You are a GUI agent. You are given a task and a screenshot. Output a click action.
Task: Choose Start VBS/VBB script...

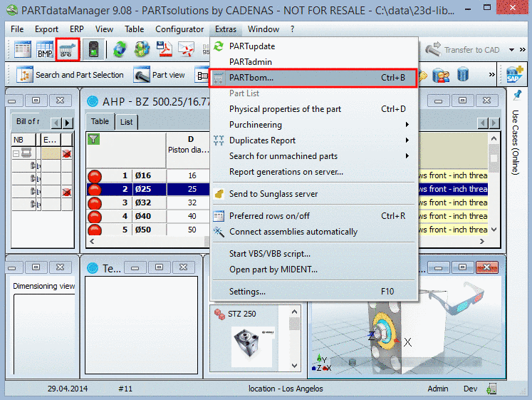tap(312, 254)
